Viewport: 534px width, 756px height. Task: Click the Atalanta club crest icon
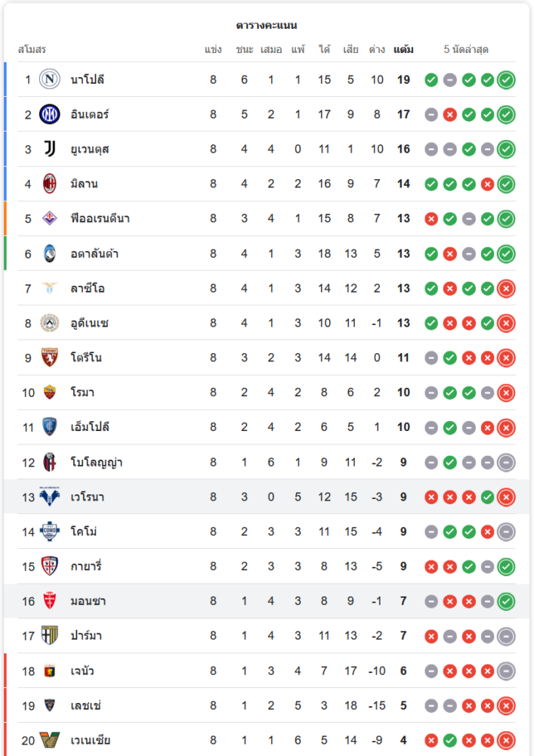[x=50, y=253]
